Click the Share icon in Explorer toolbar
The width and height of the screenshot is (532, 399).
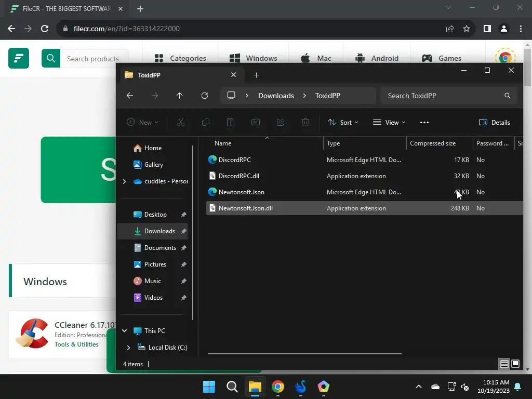pos(281,123)
